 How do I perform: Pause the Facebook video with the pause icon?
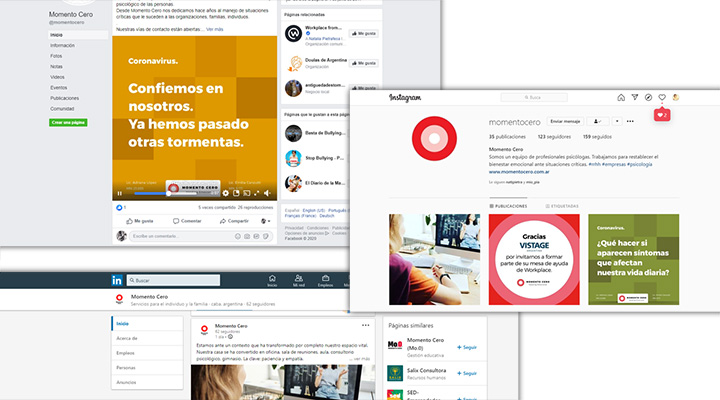119,193
